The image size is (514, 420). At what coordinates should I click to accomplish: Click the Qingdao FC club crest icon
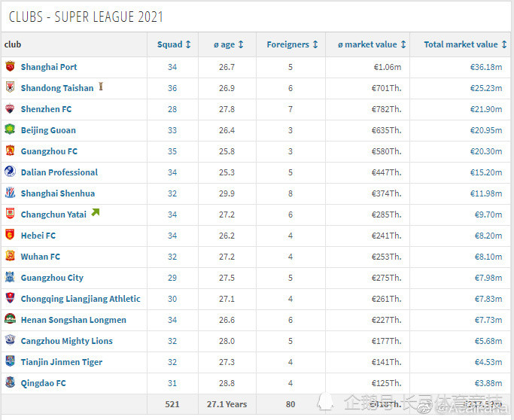10,382
